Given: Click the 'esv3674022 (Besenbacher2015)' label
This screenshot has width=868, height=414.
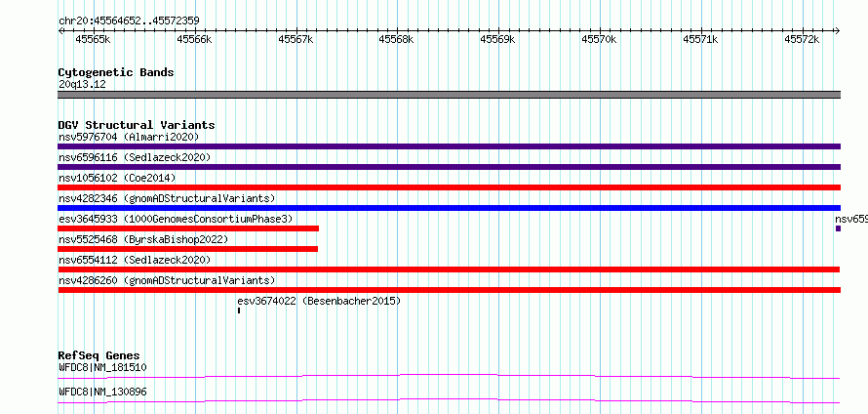Looking at the screenshot, I should pos(319,301).
